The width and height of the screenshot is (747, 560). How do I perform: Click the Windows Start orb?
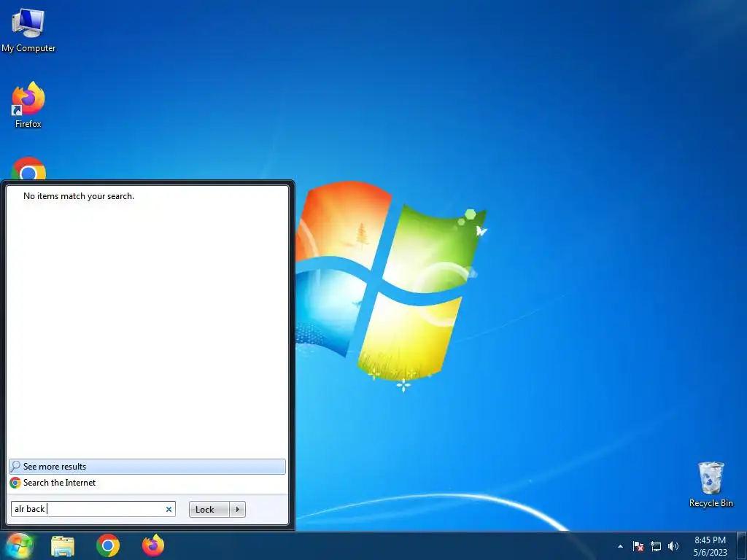(x=20, y=545)
